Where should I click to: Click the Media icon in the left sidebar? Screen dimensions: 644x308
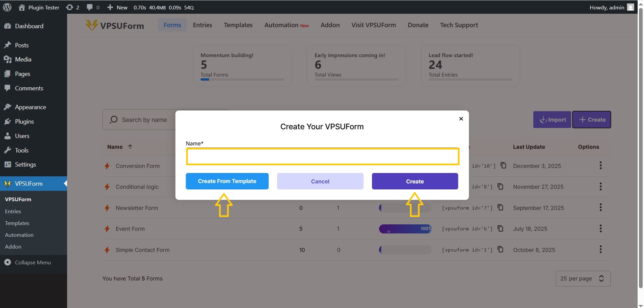click(8, 59)
